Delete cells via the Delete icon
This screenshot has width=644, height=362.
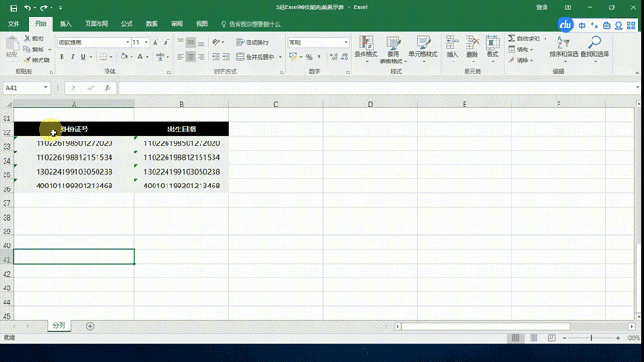[x=472, y=49]
